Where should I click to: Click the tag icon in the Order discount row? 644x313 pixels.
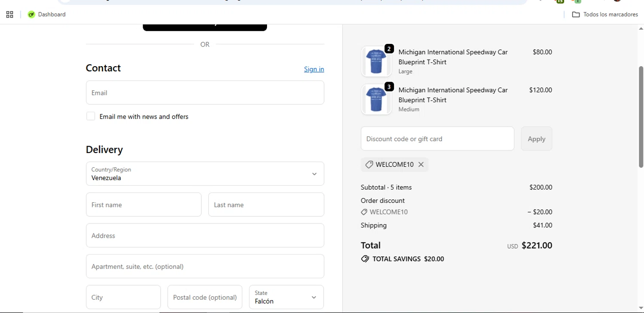click(x=364, y=212)
